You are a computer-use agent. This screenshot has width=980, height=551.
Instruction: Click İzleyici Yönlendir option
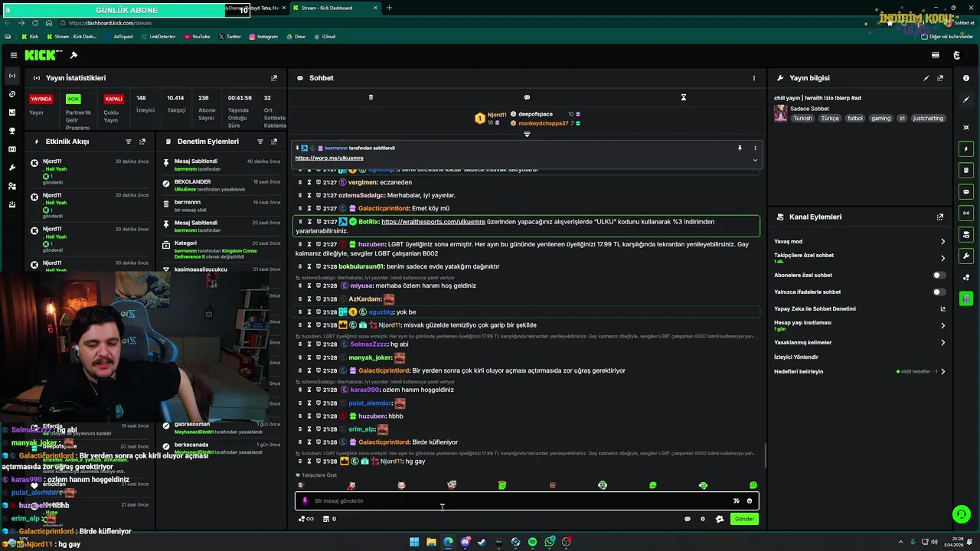[796, 357]
